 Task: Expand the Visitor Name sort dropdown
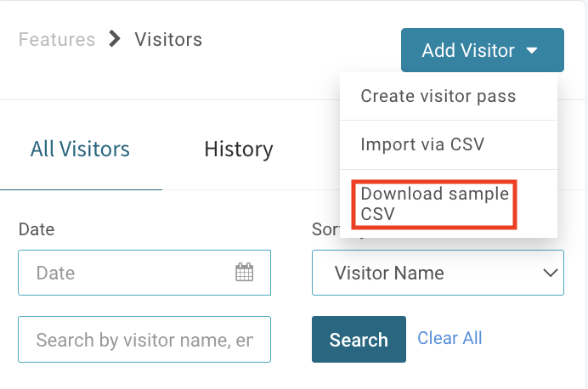click(x=438, y=273)
